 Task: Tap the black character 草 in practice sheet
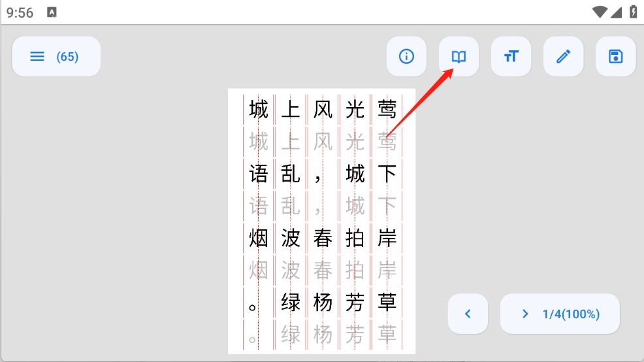pyautogui.click(x=387, y=303)
